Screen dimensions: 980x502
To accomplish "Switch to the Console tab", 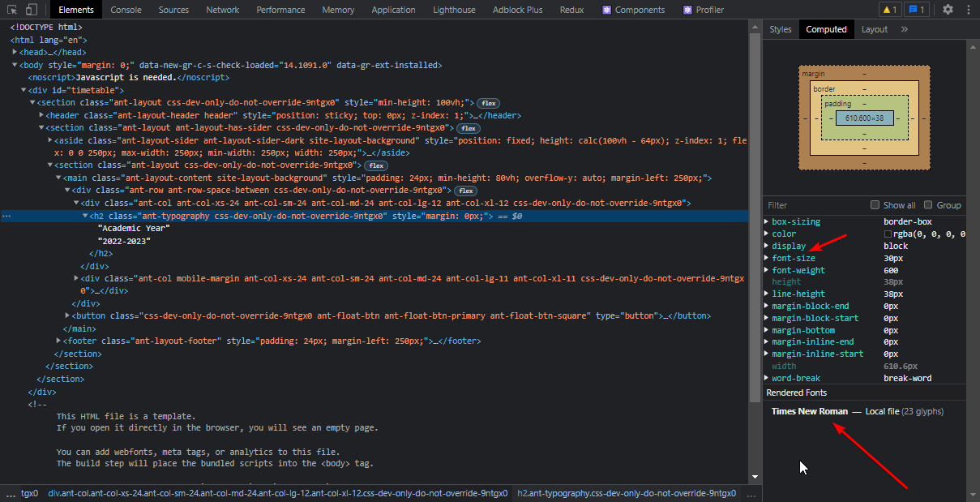I will (x=126, y=10).
